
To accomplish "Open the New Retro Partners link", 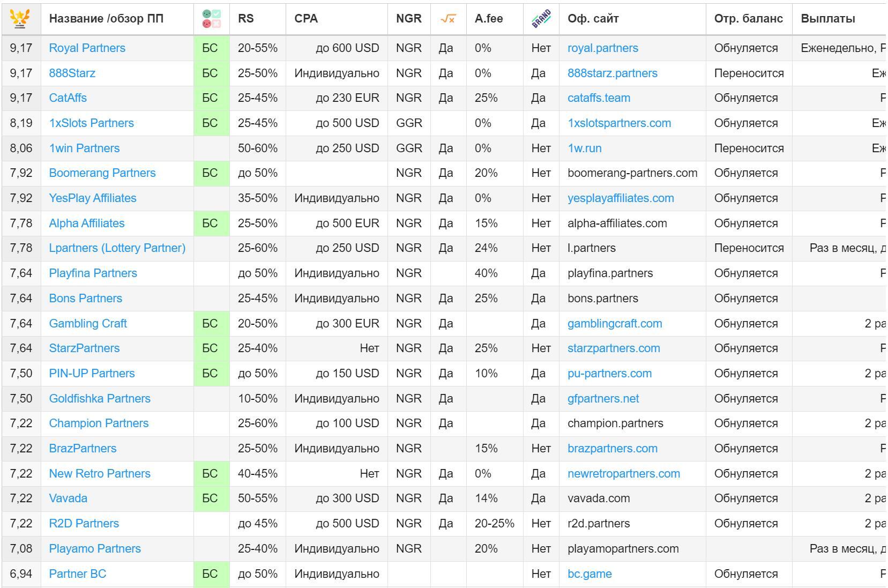I will (x=100, y=473).
